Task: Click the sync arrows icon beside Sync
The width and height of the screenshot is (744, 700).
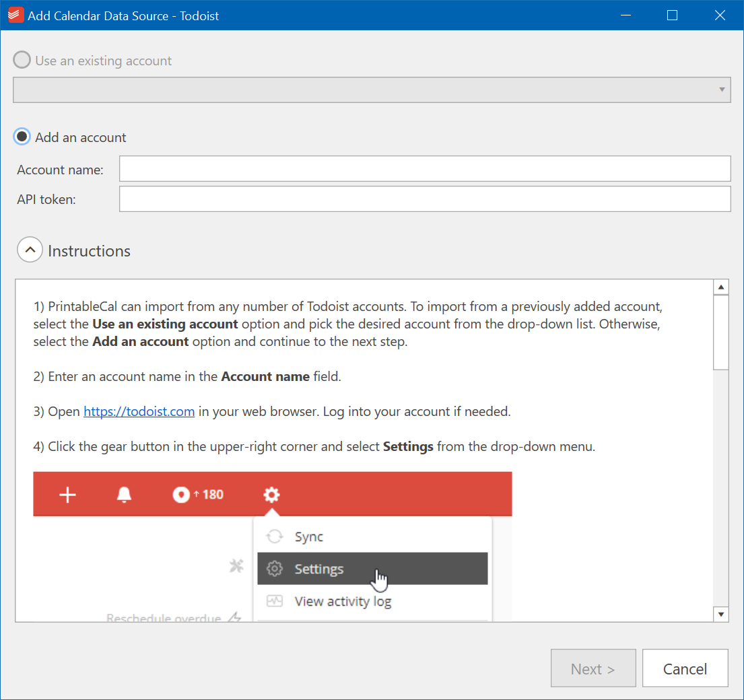Action: click(x=274, y=536)
